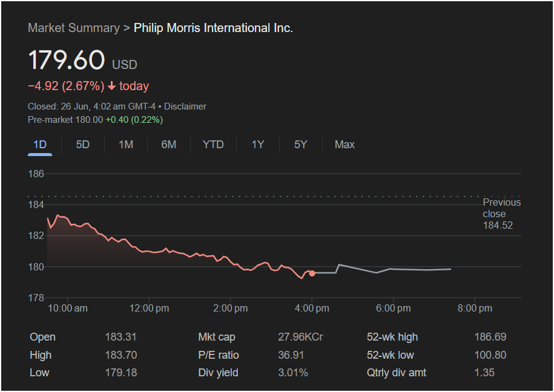Click the Div yield label
The image size is (554, 392).
(x=218, y=373)
